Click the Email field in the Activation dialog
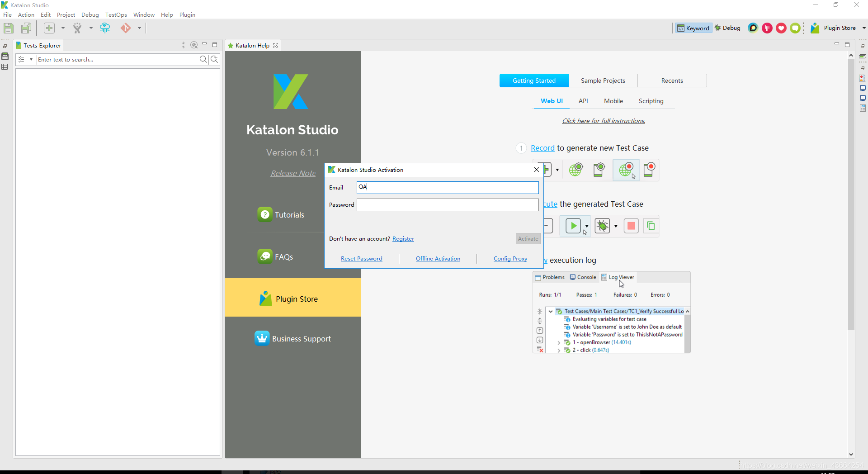 (448, 187)
